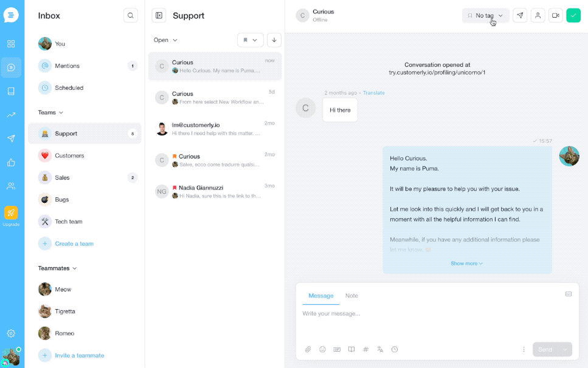Switch to the Note tab
The height and width of the screenshot is (368, 588).
[351, 296]
